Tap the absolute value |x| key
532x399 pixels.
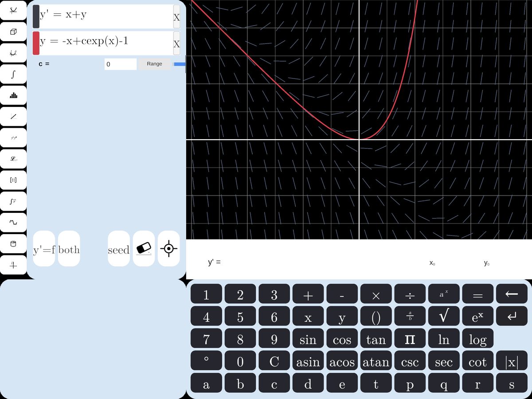click(512, 361)
